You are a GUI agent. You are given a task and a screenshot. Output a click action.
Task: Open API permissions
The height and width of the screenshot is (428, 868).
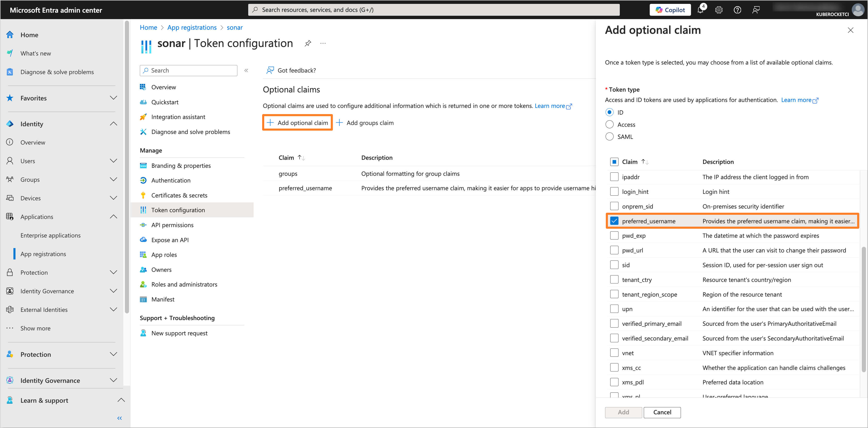(172, 225)
